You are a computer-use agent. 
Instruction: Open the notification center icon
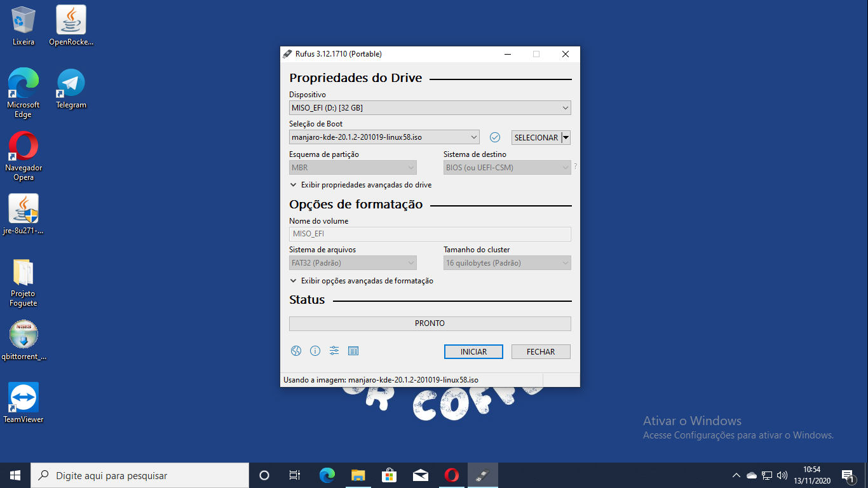click(847, 475)
